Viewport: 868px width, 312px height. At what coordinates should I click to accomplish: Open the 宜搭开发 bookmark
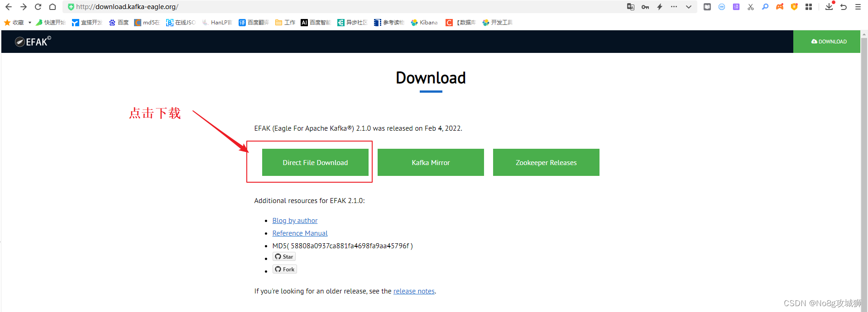pos(87,23)
